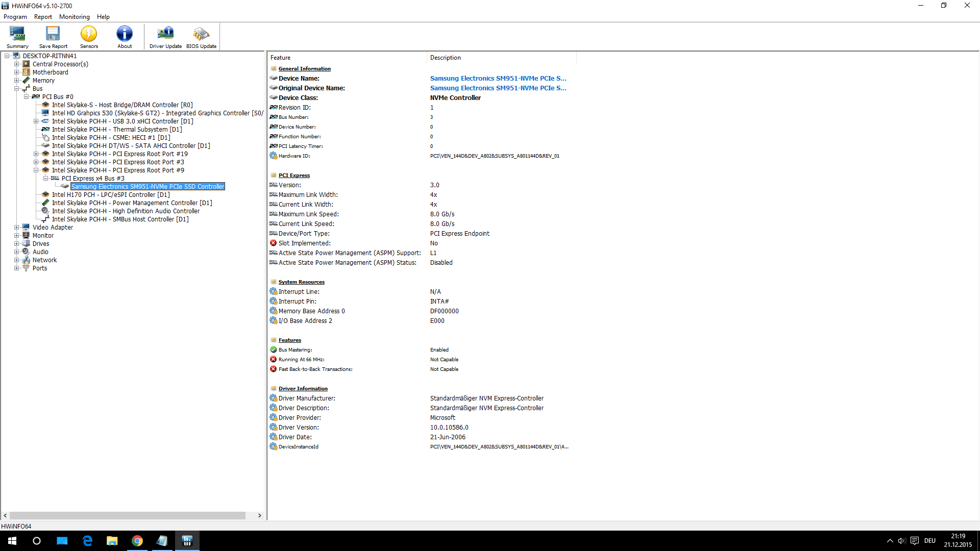Click the PCI Express section heading
The image size is (980, 551).
[294, 176]
